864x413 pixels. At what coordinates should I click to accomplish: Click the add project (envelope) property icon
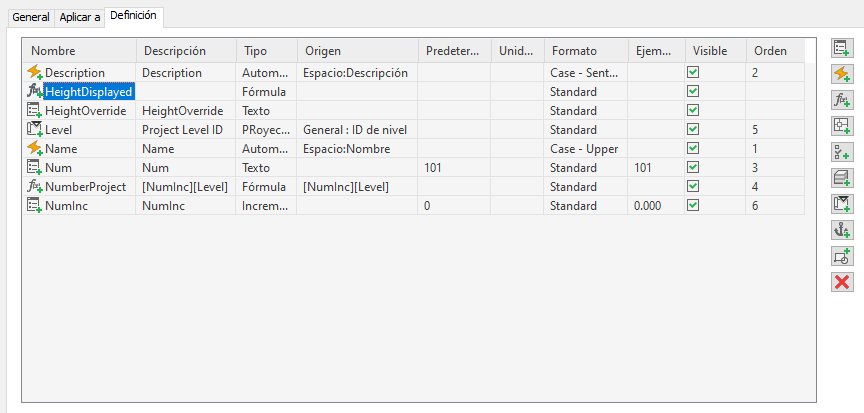pos(842,204)
